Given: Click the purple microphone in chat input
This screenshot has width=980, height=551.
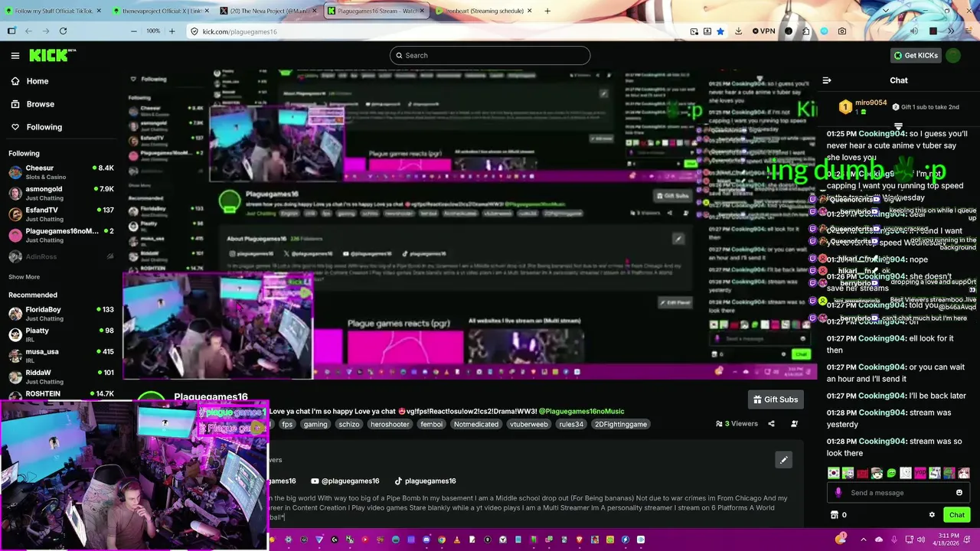Looking at the screenshot, I should pos(838,493).
